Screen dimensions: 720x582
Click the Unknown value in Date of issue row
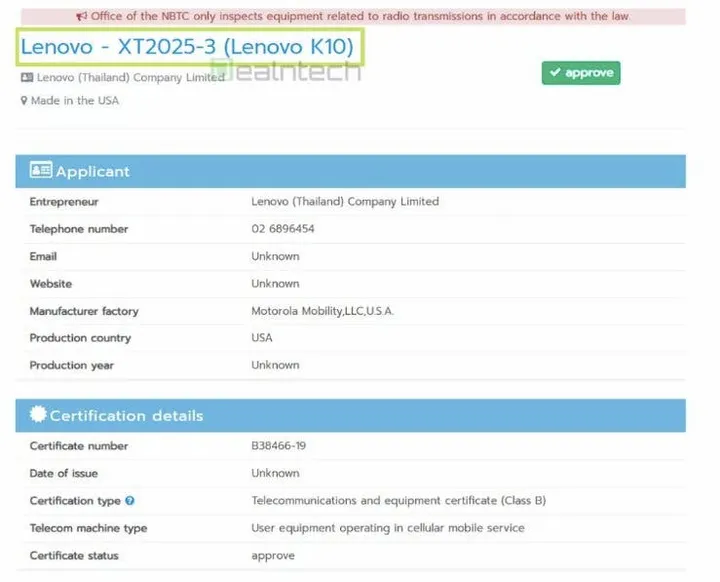[x=275, y=473]
